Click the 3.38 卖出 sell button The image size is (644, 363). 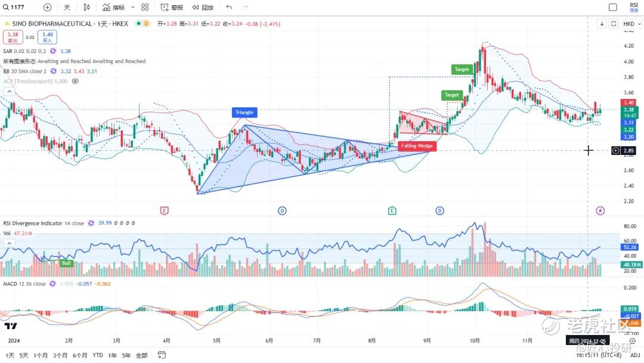(x=13, y=37)
